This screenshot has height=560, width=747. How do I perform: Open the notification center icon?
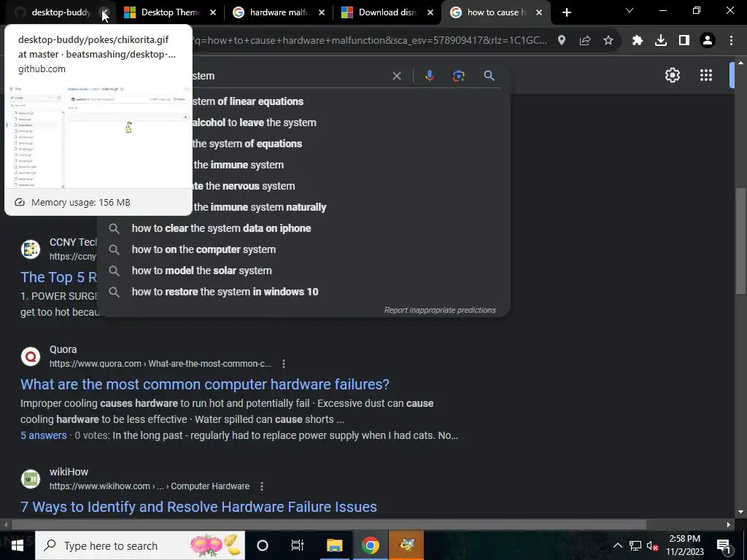tap(723, 545)
